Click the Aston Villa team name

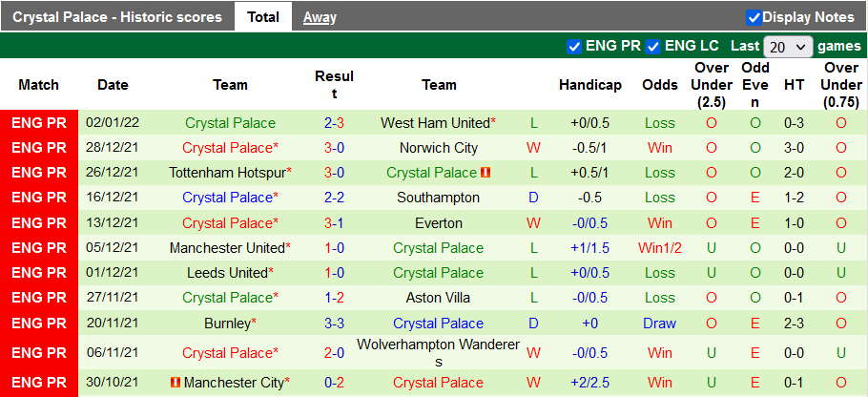tap(439, 297)
